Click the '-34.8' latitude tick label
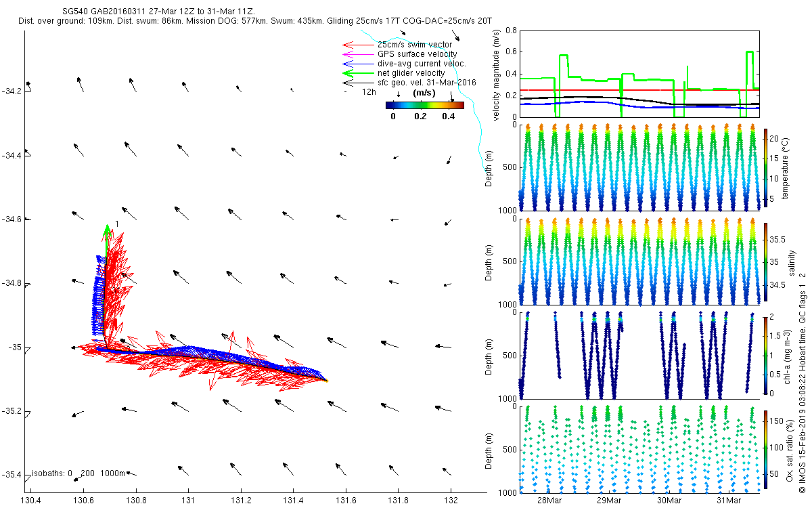The image size is (812, 508). (12, 284)
